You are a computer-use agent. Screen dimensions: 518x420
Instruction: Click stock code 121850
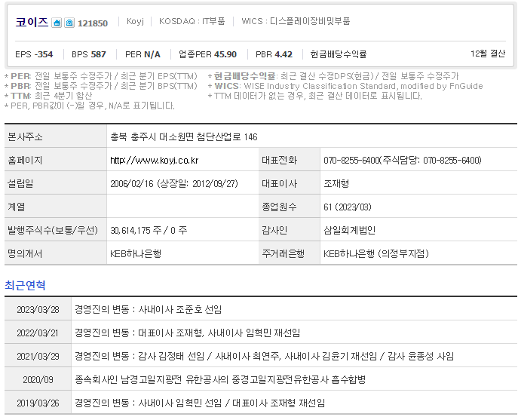point(93,23)
